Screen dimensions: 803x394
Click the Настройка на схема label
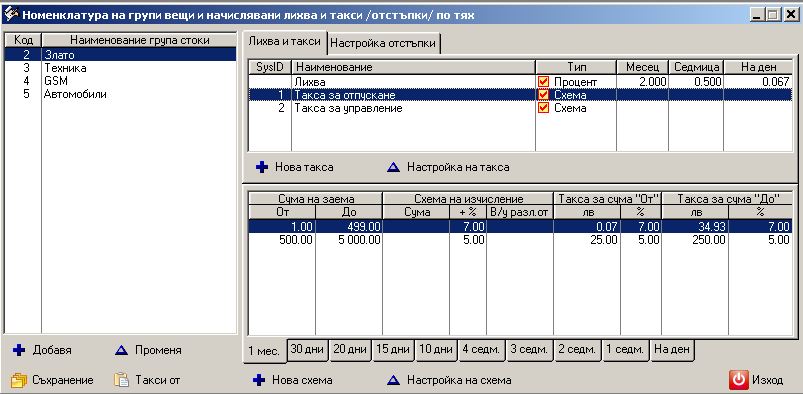coord(459,380)
